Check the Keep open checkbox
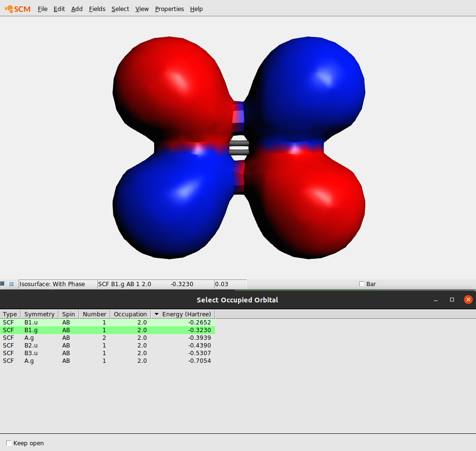 (8, 443)
